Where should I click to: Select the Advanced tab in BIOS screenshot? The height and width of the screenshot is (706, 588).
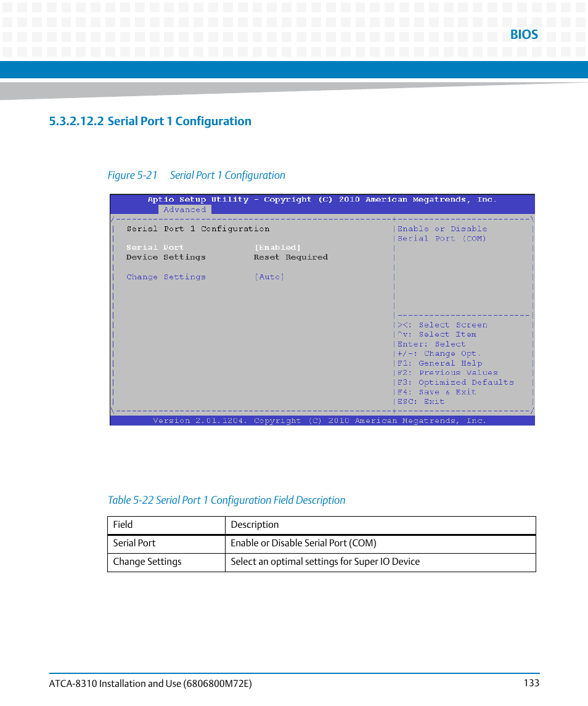pyautogui.click(x=184, y=210)
